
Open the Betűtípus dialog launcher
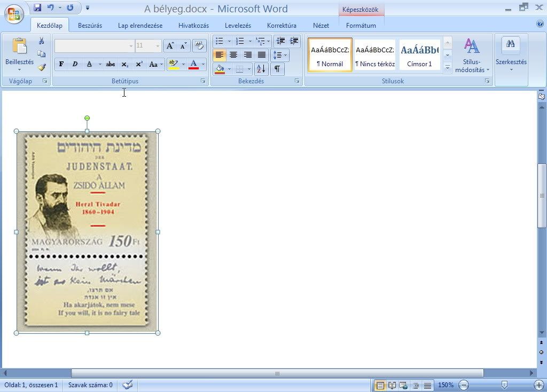click(203, 81)
